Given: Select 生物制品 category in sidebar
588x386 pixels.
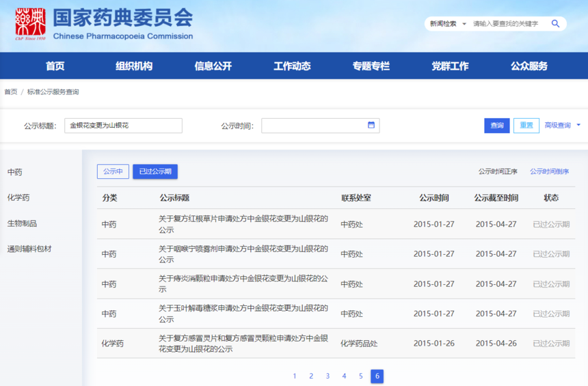Looking at the screenshot, I should coord(22,223).
